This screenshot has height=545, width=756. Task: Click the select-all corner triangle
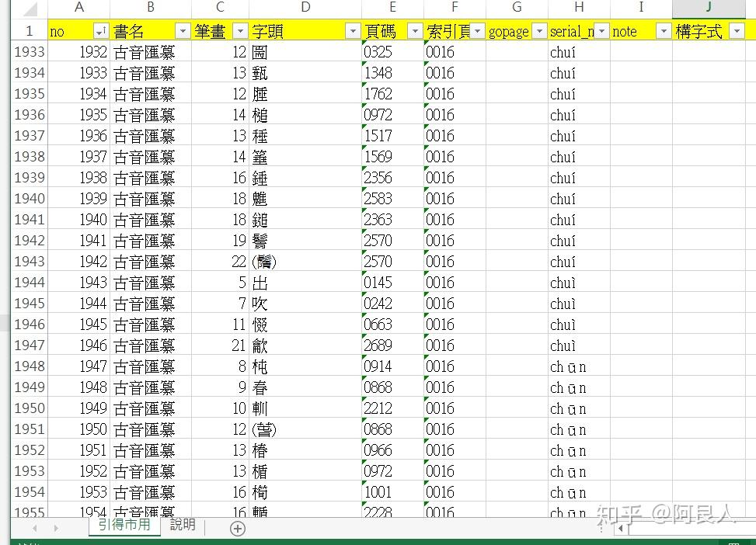[30, 9]
